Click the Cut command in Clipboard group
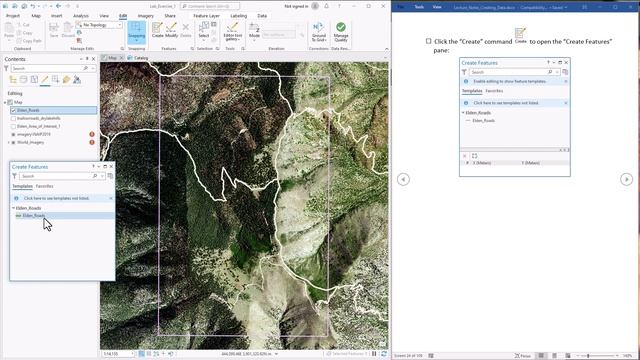Screen dimensions: 640x360 (x=24, y=25)
